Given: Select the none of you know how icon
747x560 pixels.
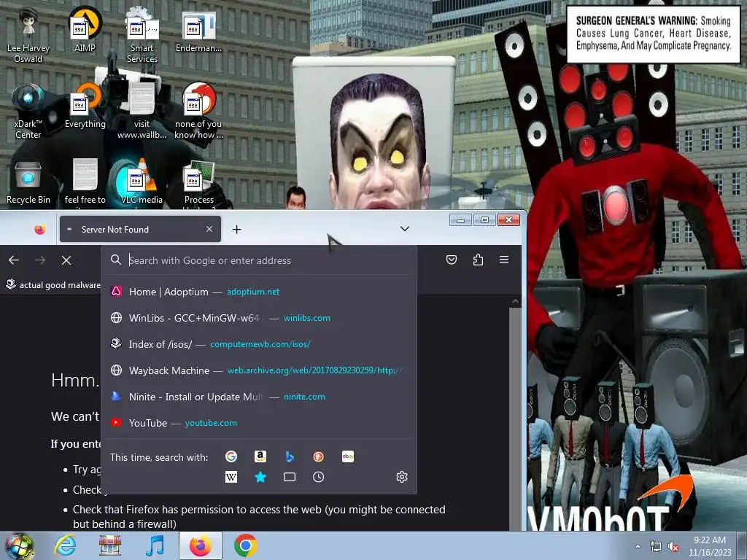Looking at the screenshot, I should tap(198, 112).
